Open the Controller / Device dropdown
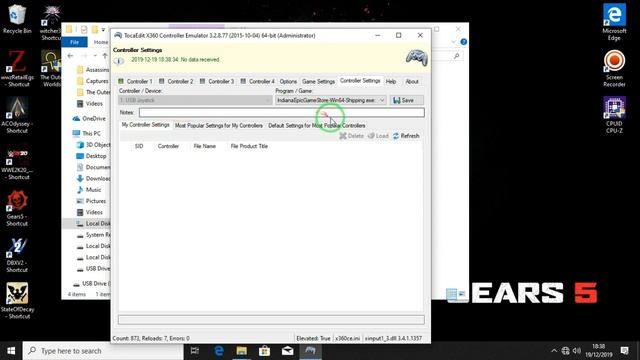The image size is (640, 360). [195, 100]
